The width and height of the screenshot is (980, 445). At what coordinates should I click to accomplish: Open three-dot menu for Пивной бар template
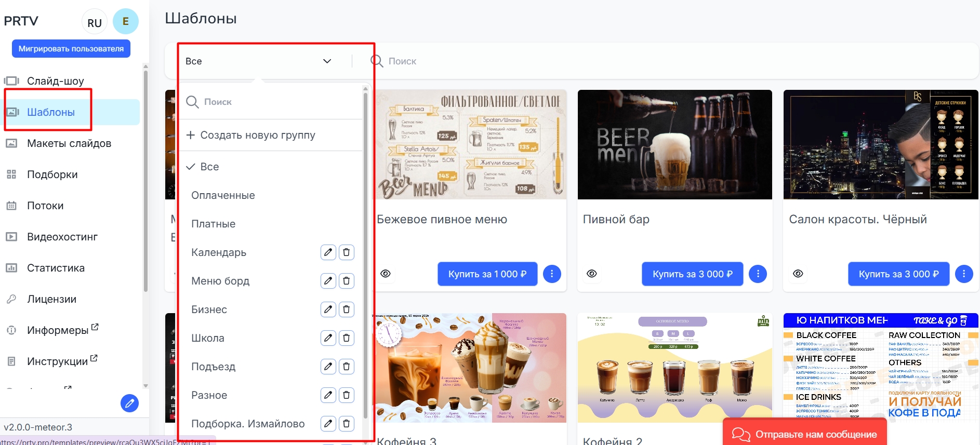[758, 274]
